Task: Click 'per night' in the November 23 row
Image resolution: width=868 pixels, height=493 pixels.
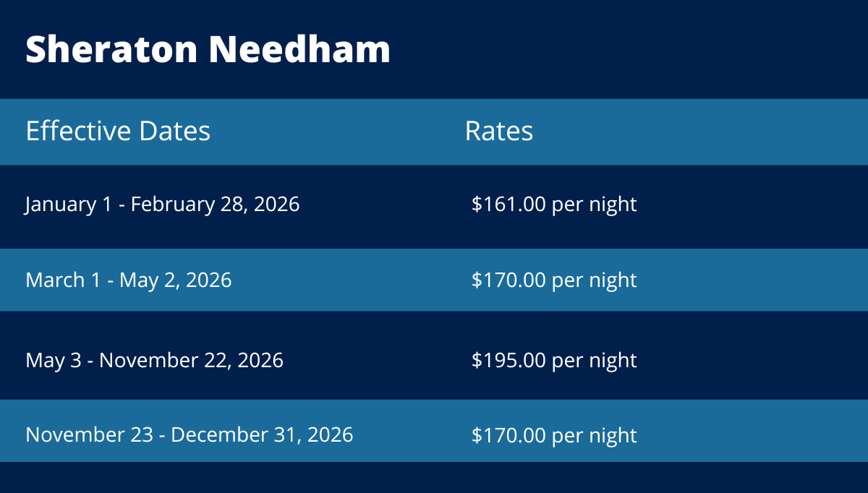Action: [595, 436]
